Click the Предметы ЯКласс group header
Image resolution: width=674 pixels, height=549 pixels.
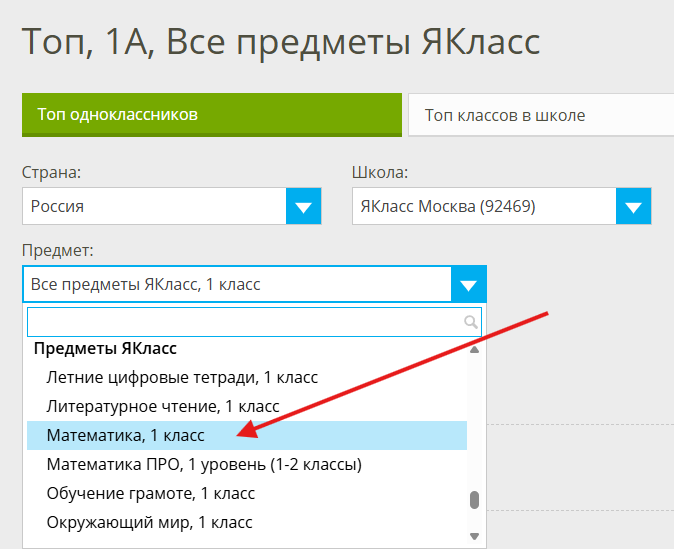coord(105,348)
